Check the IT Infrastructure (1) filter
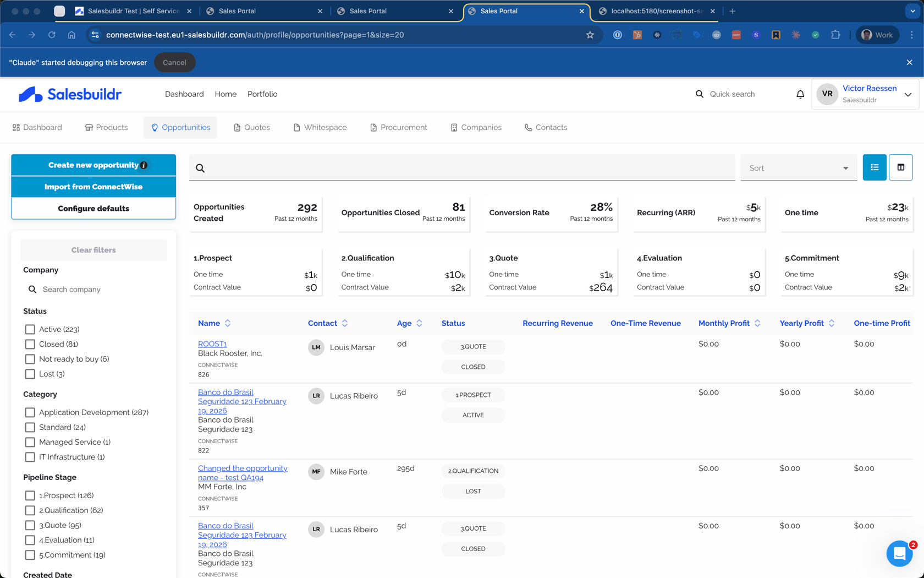 (x=30, y=457)
